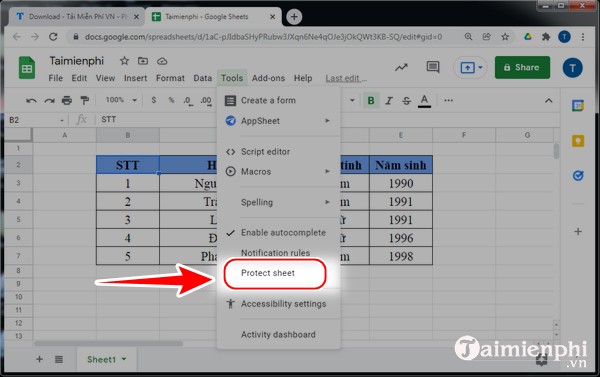Screen dimensions: 600x377
Task: Open a new browser tab
Action: pyautogui.click(x=294, y=16)
